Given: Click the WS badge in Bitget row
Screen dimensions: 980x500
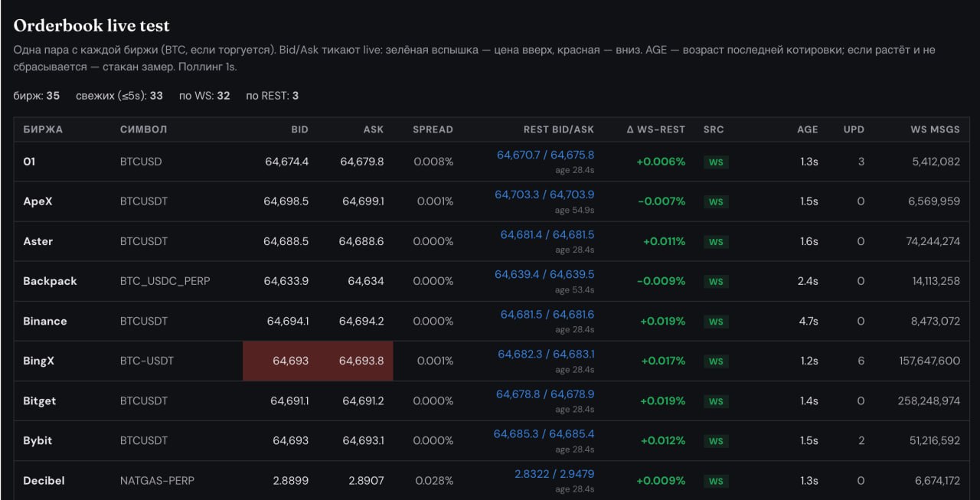Looking at the screenshot, I should [716, 401].
